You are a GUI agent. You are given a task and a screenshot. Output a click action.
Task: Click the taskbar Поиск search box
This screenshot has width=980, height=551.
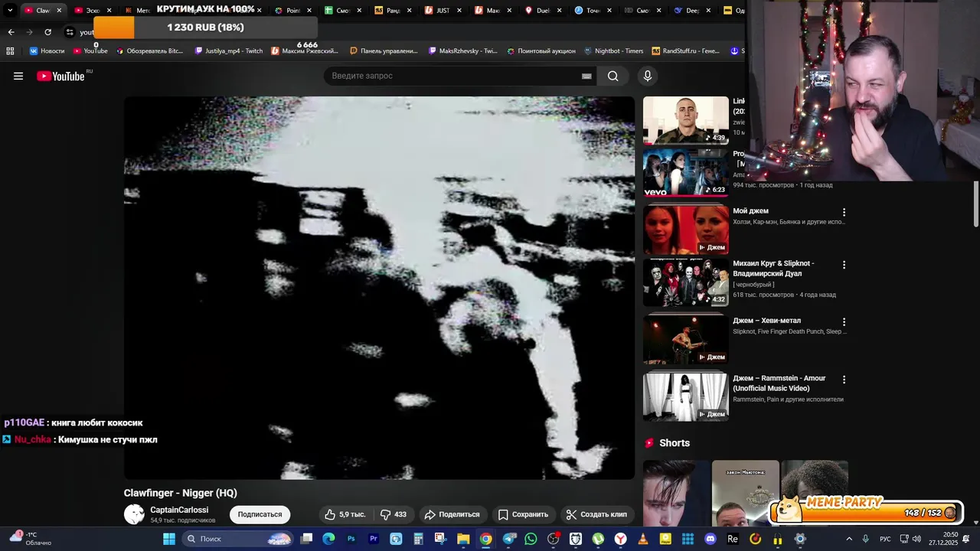[239, 539]
